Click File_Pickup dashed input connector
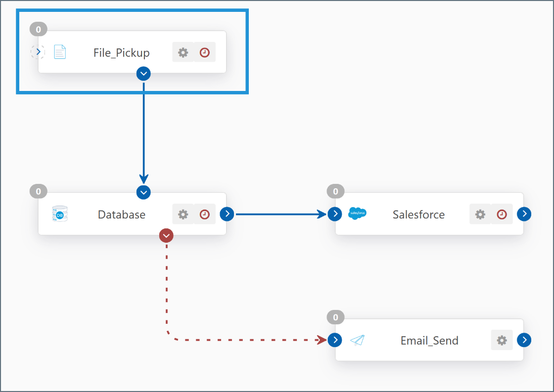Screen dimensions: 554x392 tap(38, 52)
